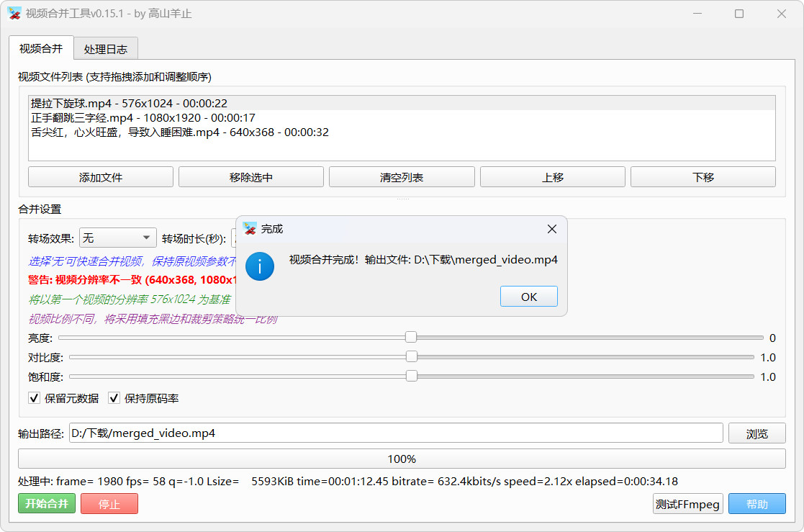This screenshot has width=804, height=532.
Task: Click the FFmpeg processing status line
Action: click(348, 481)
